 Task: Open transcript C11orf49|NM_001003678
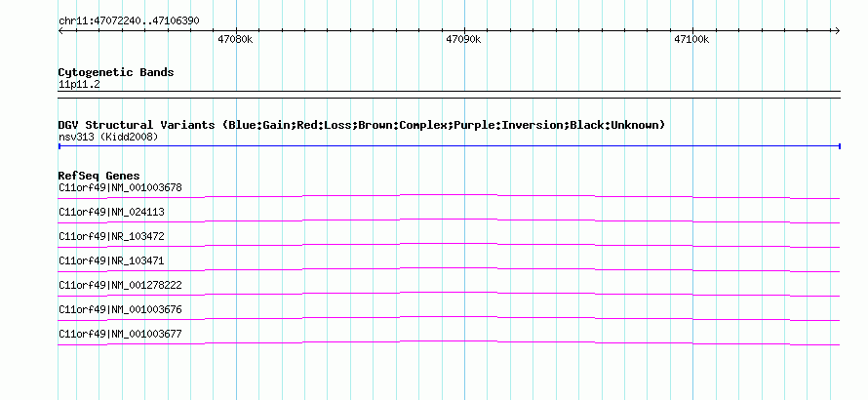(120, 188)
